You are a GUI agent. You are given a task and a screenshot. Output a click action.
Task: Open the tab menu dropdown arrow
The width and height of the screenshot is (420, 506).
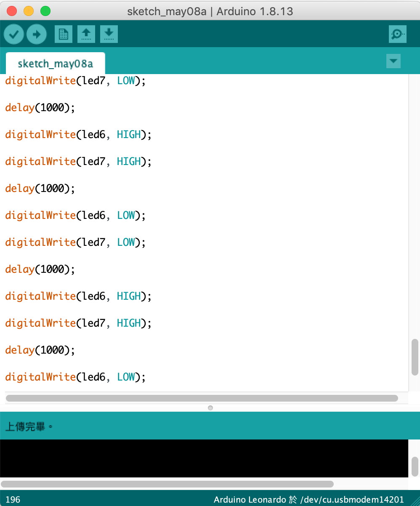click(393, 61)
